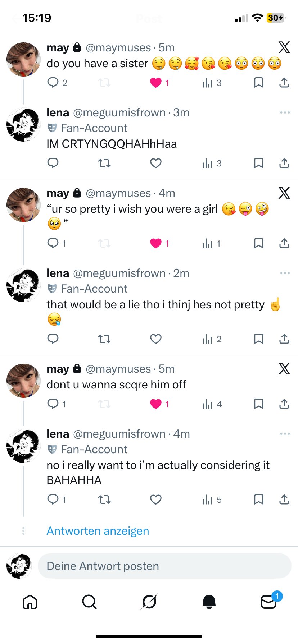The height and width of the screenshot is (644, 298).
Task: Open the Grok tab icon
Action: [149, 602]
